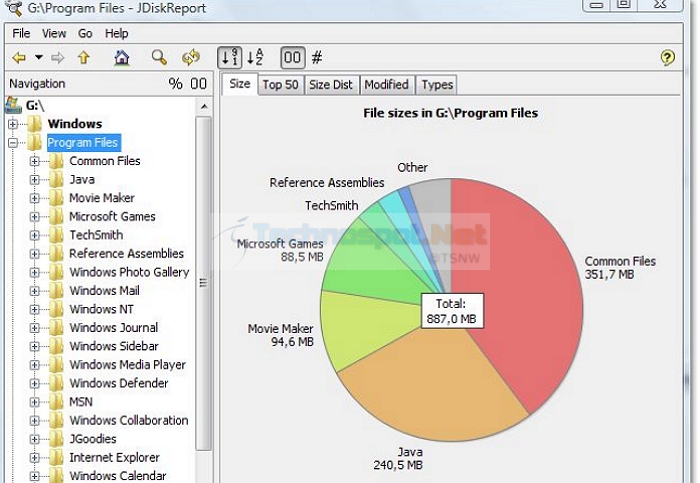Select Windows Mail folder
700x483 pixels.
(x=104, y=291)
